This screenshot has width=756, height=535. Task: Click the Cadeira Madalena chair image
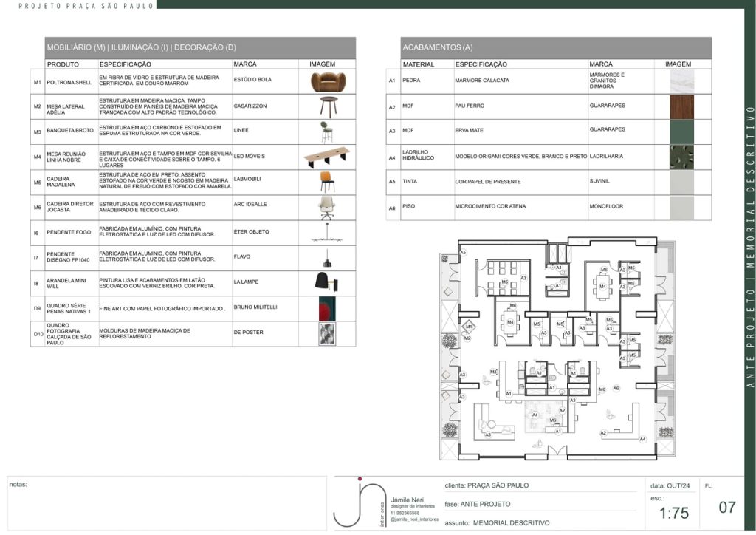327,181
